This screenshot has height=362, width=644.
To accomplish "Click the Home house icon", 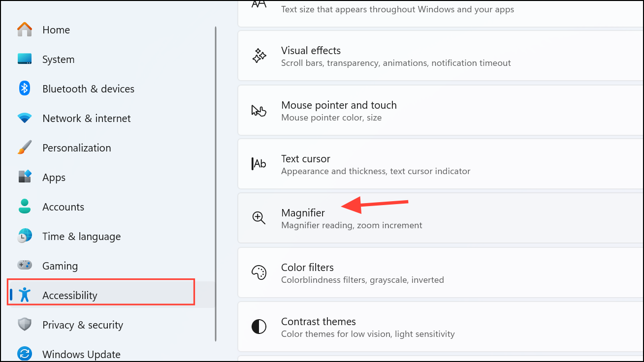I will 24,30.
